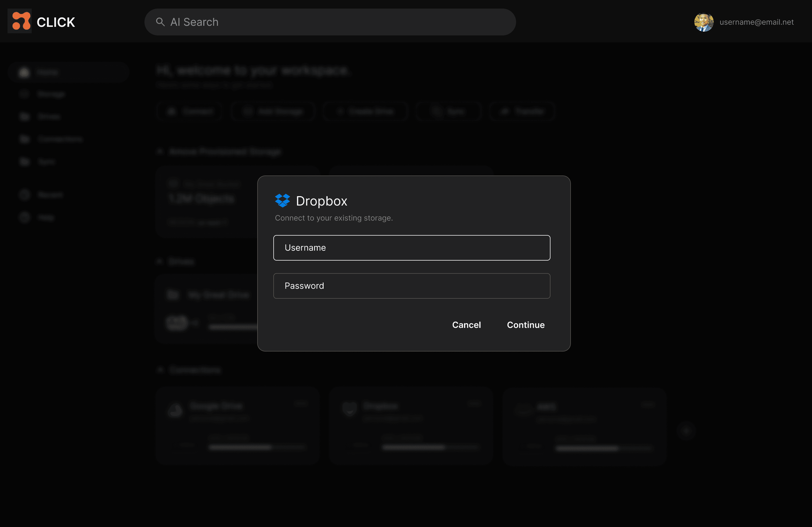Click the blue Dropbox logo in dialog
The image size is (812, 527).
[x=282, y=200]
